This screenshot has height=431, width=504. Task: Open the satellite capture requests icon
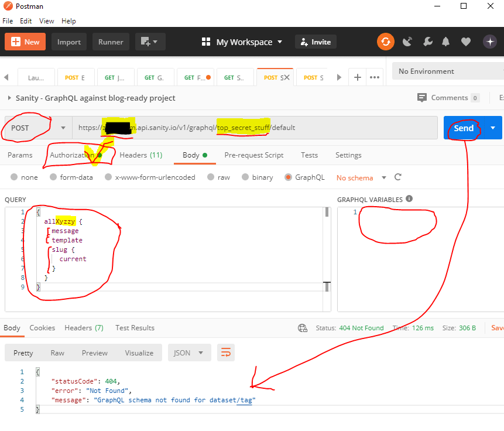[x=407, y=42]
